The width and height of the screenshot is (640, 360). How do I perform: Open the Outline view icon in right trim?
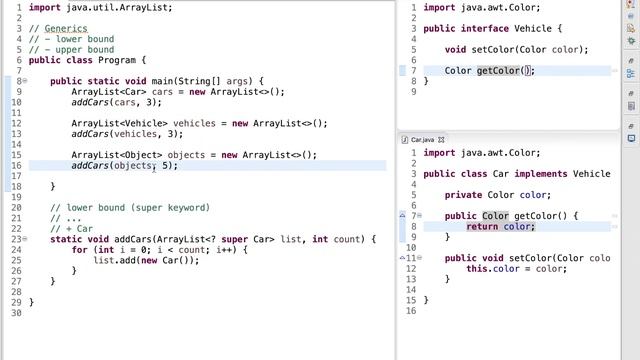coord(631,74)
